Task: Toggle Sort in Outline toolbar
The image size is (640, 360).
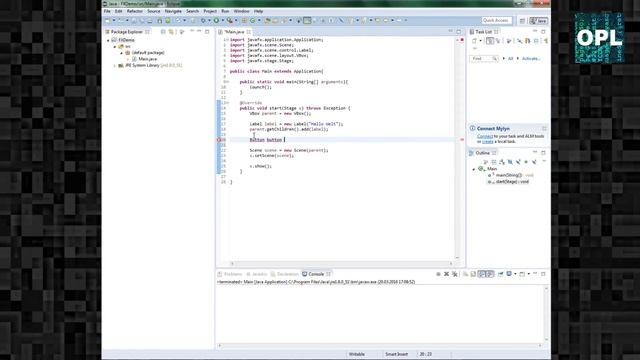Action: coord(502,162)
